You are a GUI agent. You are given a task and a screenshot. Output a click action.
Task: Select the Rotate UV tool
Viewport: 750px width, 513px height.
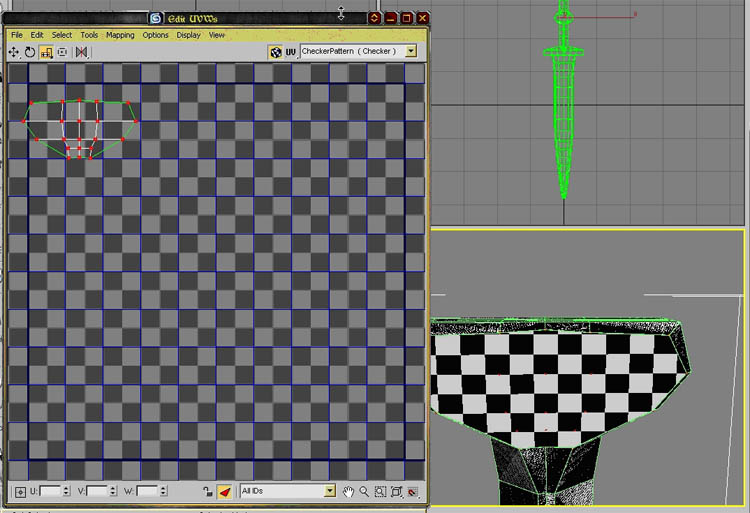point(30,52)
